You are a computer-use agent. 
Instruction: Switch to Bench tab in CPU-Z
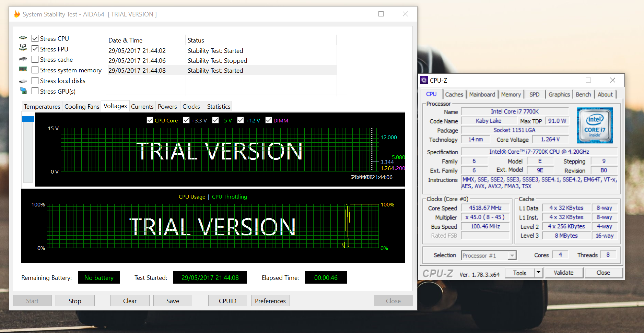click(583, 95)
